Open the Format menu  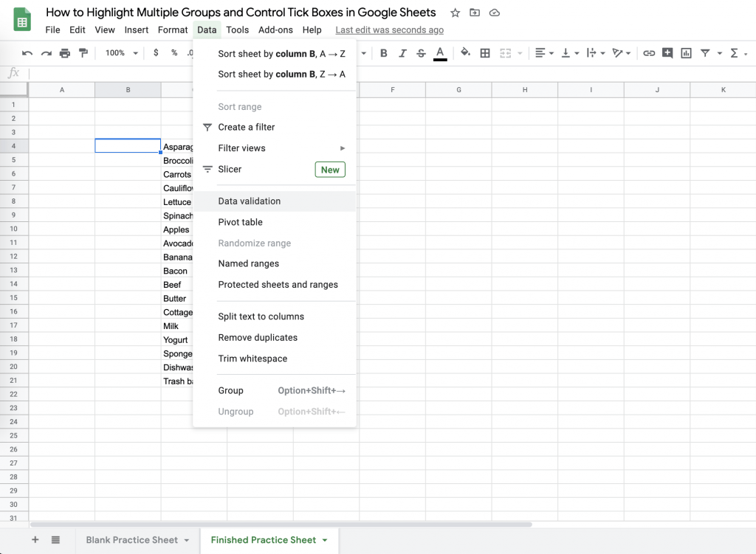click(173, 30)
